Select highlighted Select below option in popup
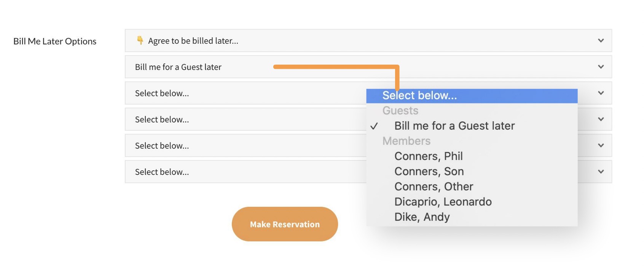Image resolution: width=644 pixels, height=279 pixels. (419, 96)
